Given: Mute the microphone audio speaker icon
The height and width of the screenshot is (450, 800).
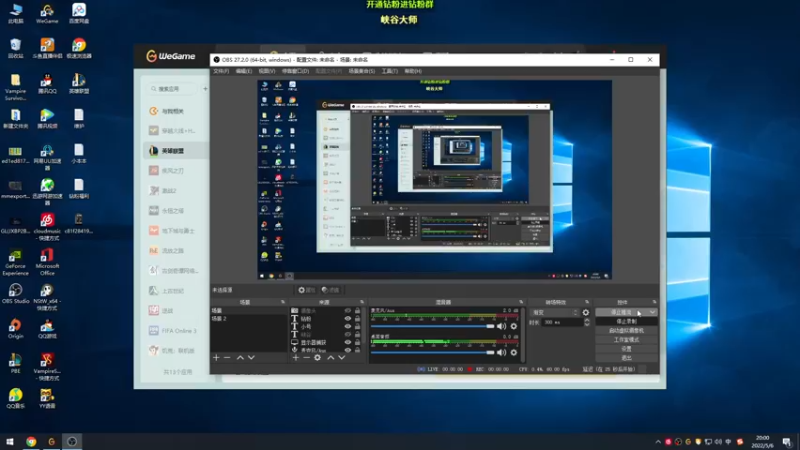Looking at the screenshot, I should (502, 326).
